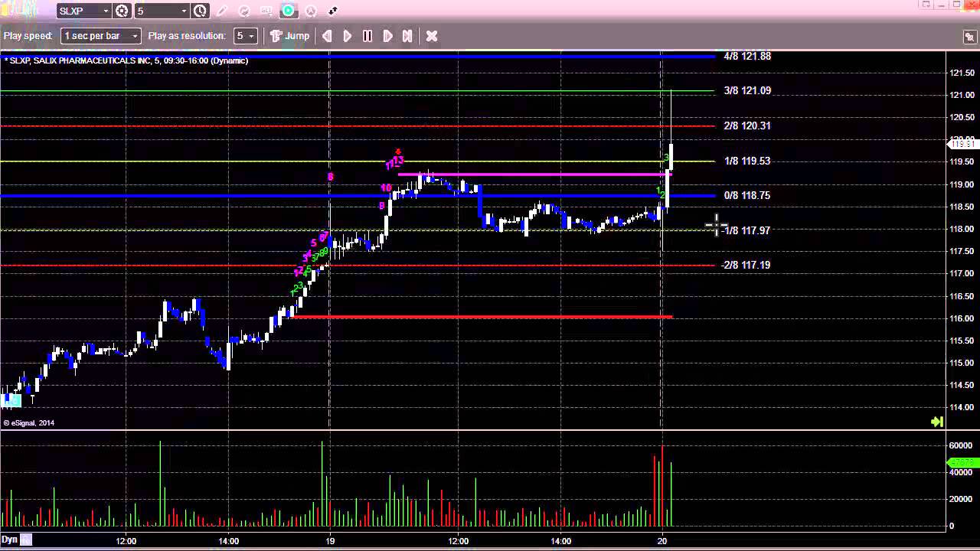980x551 pixels.
Task: Start bar replay playback
Action: 348,36
